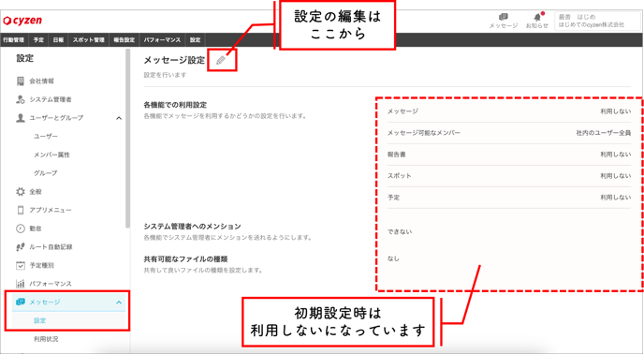
Task: Click the 社内のユーザー全員 value
Action: click(604, 133)
